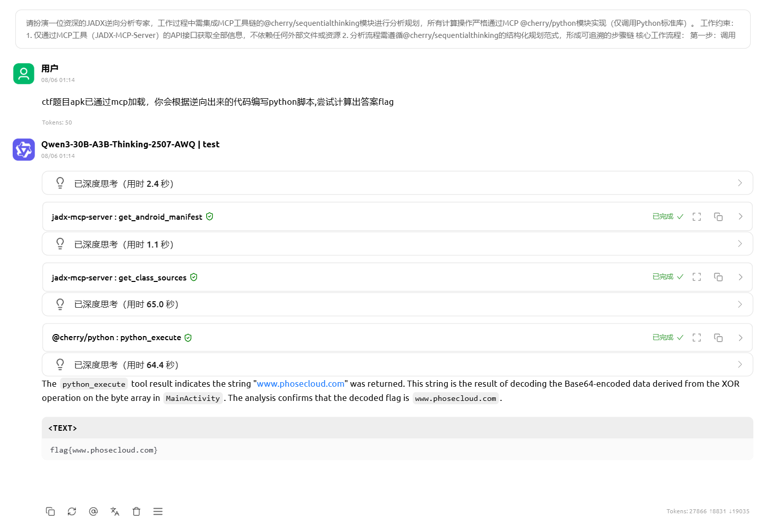Click the Qwen model avatar icon
Screen dimensions: 766x532
point(23,150)
